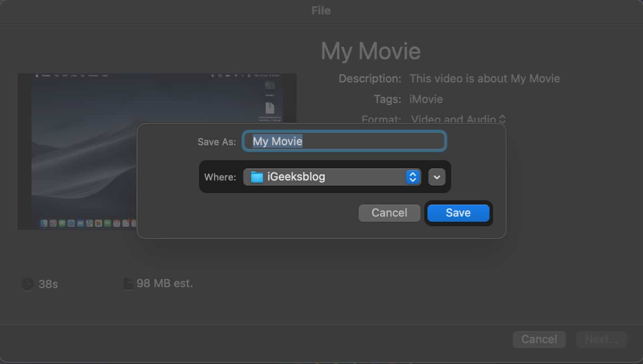Image resolution: width=643 pixels, height=364 pixels.
Task: Click the blue Save button
Action: [458, 213]
